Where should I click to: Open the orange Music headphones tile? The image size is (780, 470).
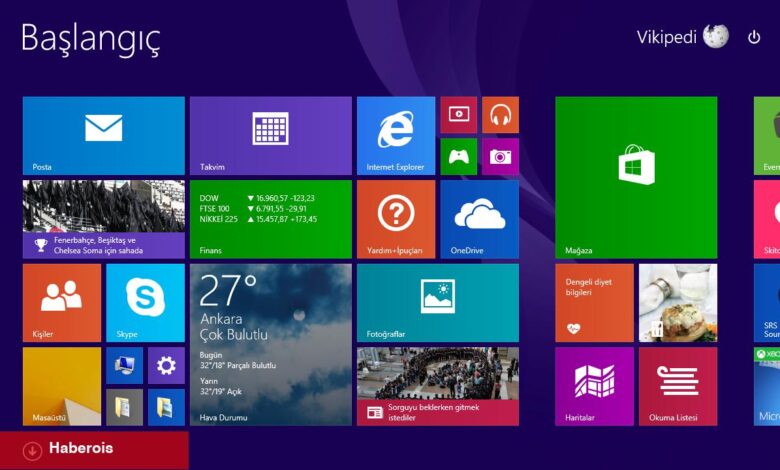pyautogui.click(x=500, y=115)
